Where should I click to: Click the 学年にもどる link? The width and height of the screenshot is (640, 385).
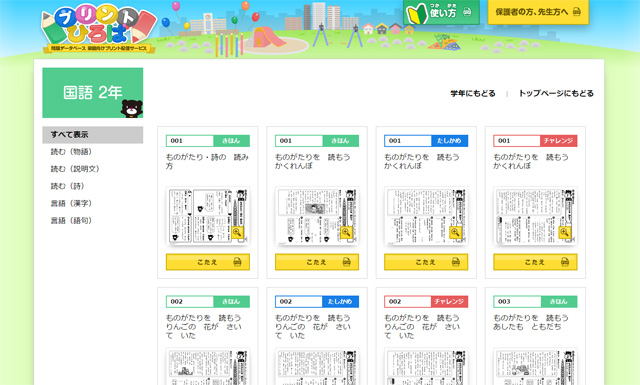(x=473, y=93)
